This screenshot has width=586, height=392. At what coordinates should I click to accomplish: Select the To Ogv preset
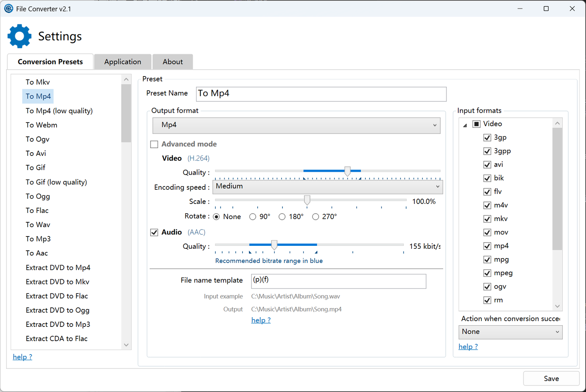coord(37,139)
